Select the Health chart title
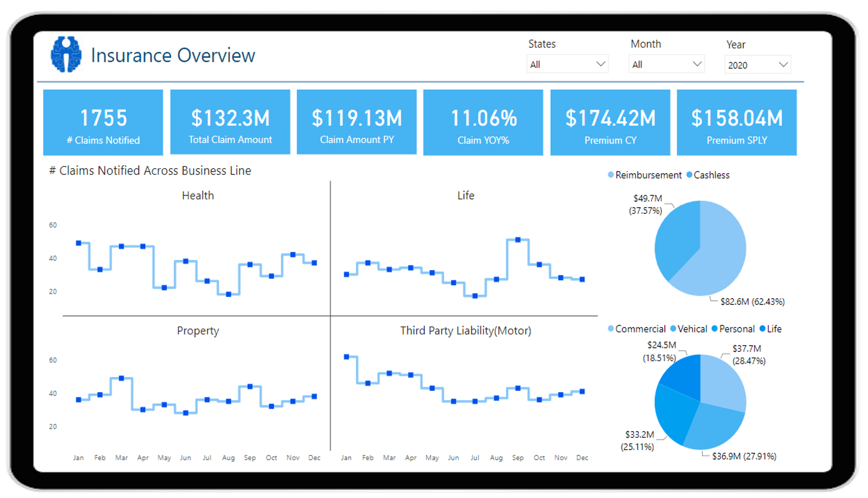 [198, 195]
